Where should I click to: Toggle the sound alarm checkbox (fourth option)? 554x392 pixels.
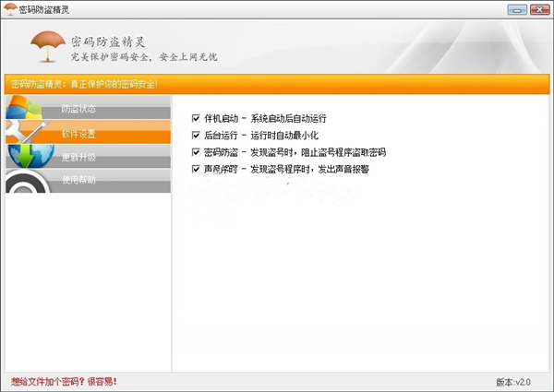click(x=196, y=169)
